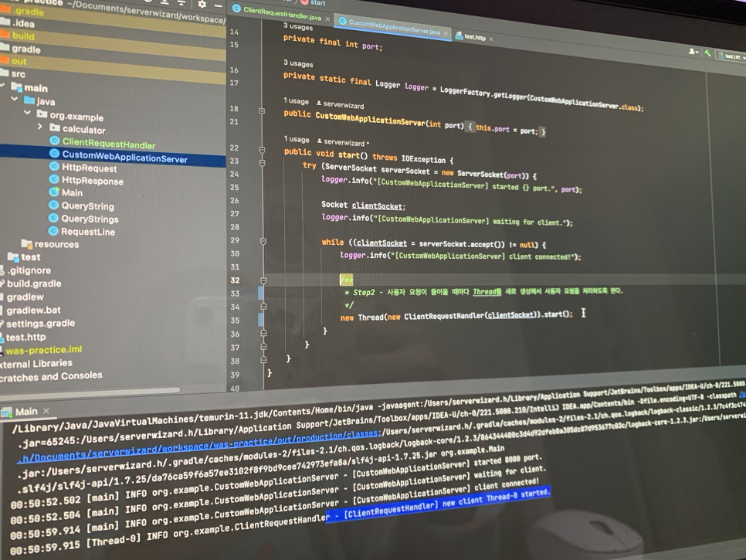Viewport: 746px width, 560px height.
Task: Select the gradle folder
Action: point(26,49)
